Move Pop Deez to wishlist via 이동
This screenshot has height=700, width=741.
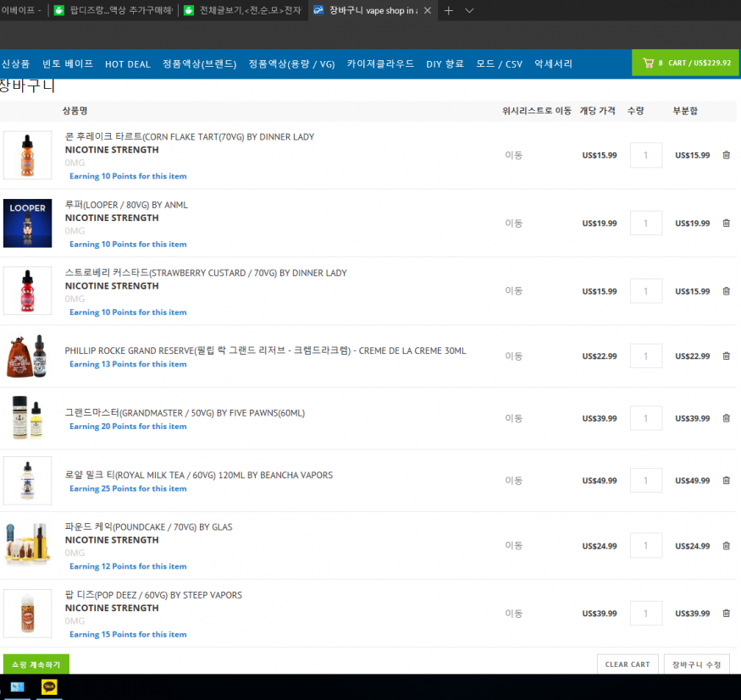(514, 613)
